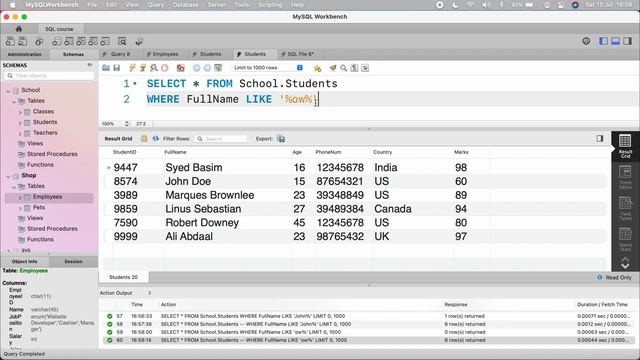
Task: Beautify the query with the broom icon
Action: (333, 68)
